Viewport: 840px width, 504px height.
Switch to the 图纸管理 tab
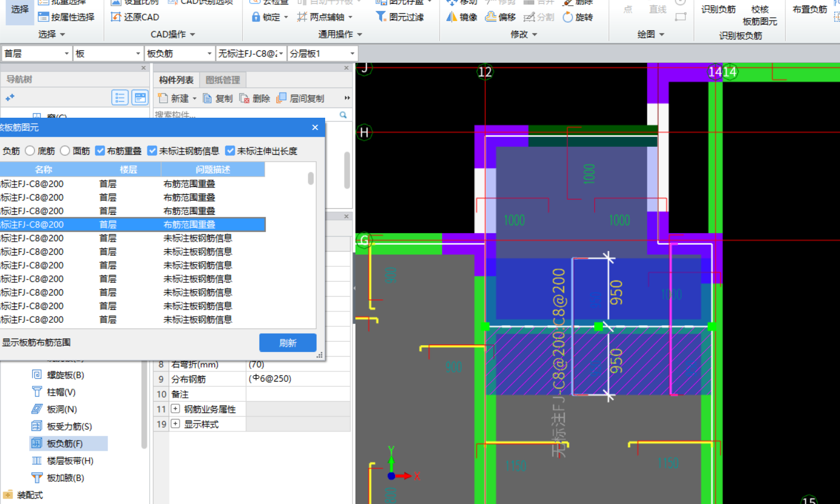tap(223, 80)
